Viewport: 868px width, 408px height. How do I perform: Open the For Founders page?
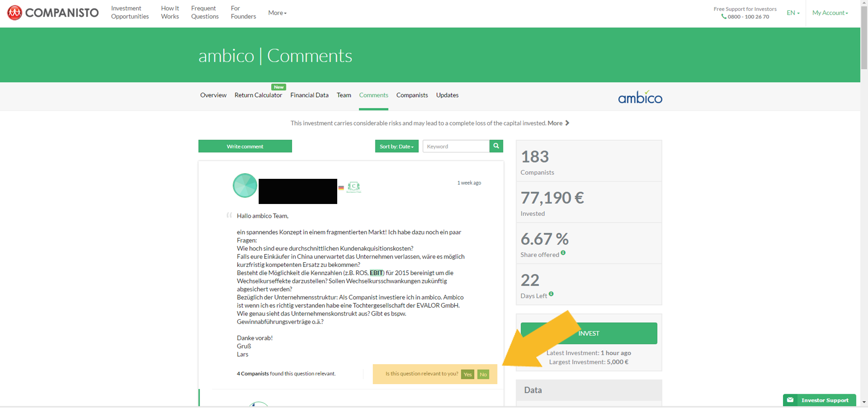[x=243, y=12]
